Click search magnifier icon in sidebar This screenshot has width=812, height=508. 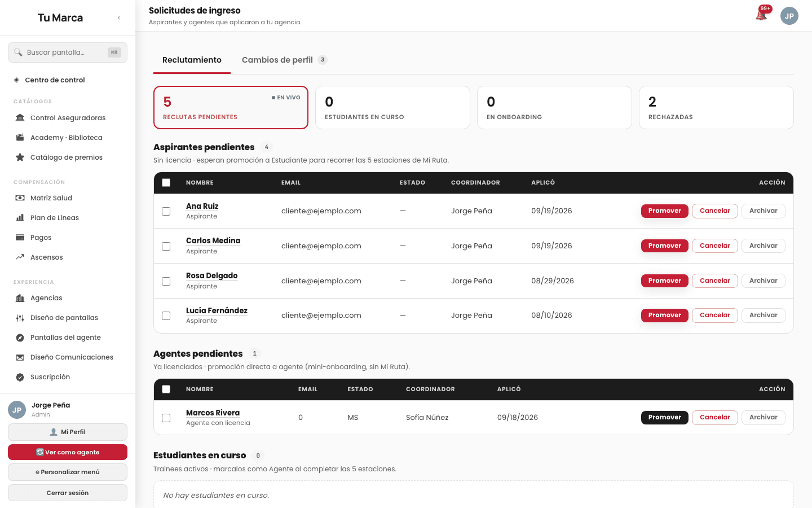tap(19, 52)
